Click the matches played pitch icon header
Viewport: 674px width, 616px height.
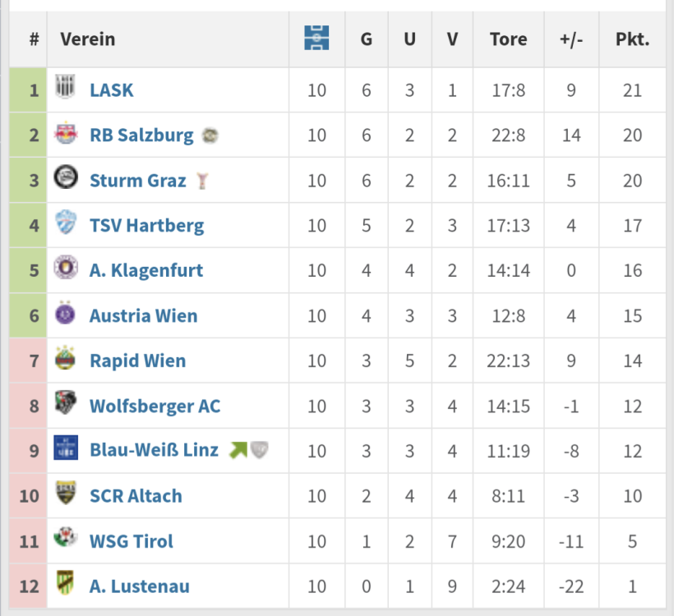(316, 39)
